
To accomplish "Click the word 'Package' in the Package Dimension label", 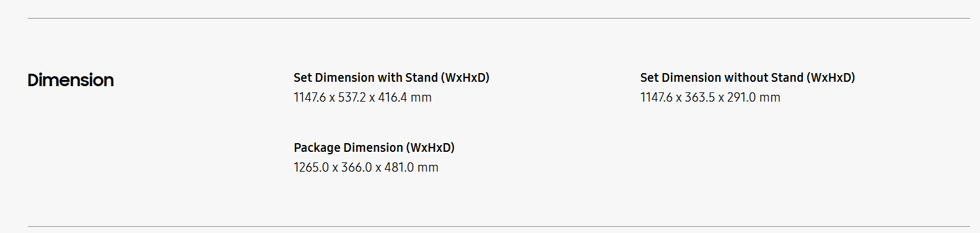I will [317, 148].
